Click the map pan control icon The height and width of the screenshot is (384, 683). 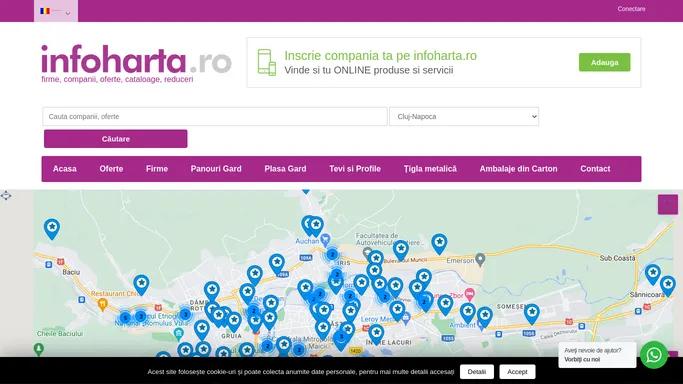6,195
